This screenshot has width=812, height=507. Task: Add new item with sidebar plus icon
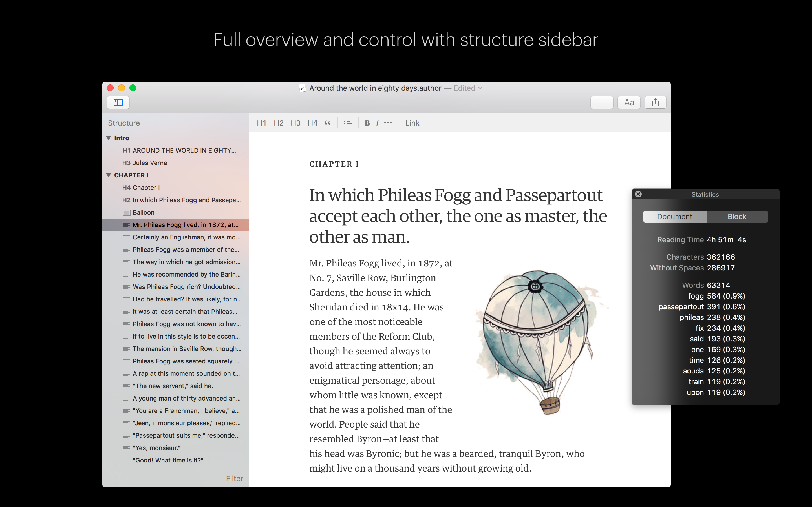tap(111, 478)
